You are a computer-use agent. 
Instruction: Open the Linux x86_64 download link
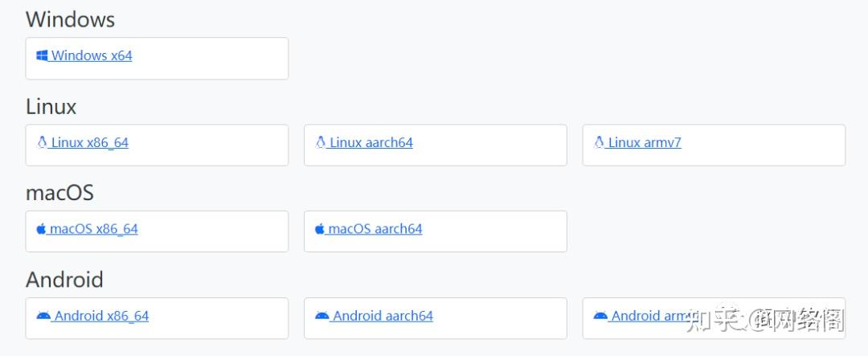pyautogui.click(x=90, y=142)
